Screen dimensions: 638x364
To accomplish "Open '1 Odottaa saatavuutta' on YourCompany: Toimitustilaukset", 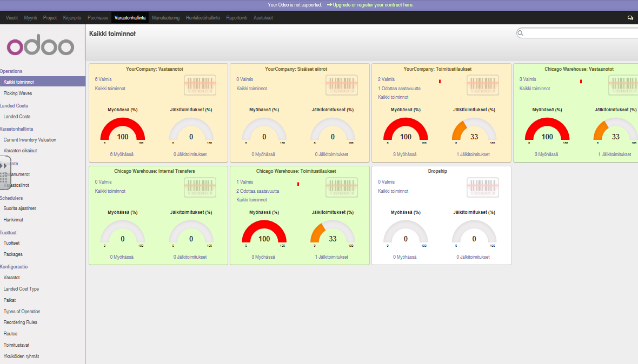I will (399, 88).
